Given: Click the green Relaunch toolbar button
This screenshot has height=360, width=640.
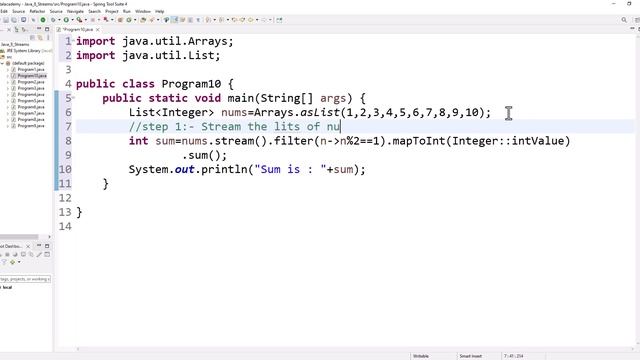Looking at the screenshot, I should click(x=43, y=20).
